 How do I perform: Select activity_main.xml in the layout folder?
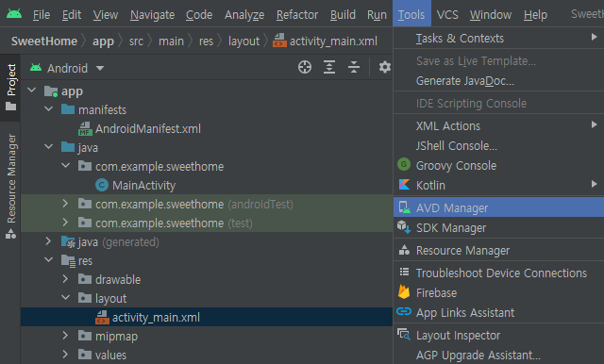coord(156,318)
